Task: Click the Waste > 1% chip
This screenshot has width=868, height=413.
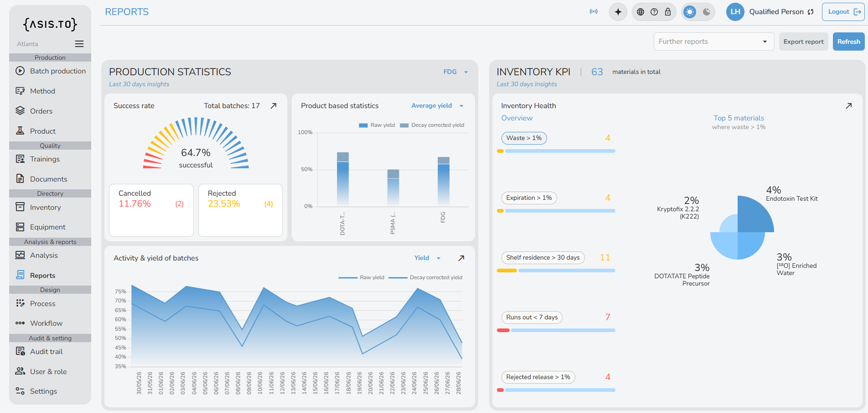Action: [524, 138]
